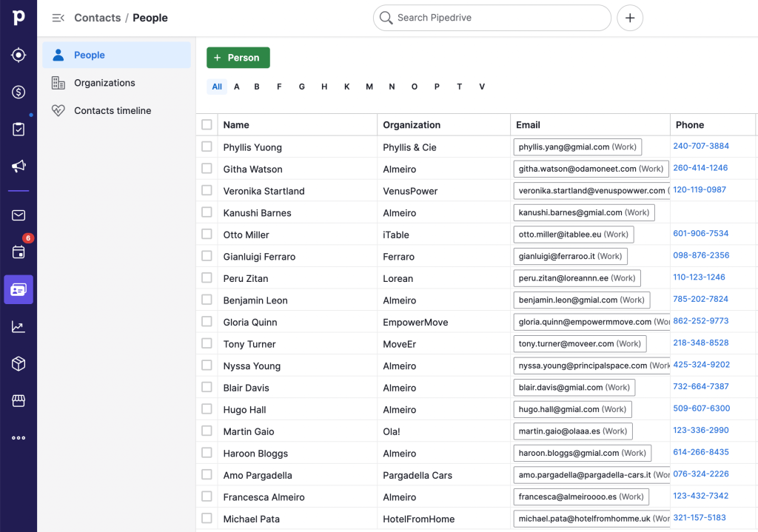Click Benjamin Leon contact name
The image size is (758, 532).
point(255,300)
